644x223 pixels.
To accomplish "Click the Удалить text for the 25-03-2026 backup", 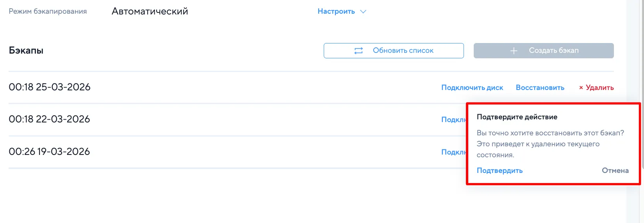I will pos(599,88).
